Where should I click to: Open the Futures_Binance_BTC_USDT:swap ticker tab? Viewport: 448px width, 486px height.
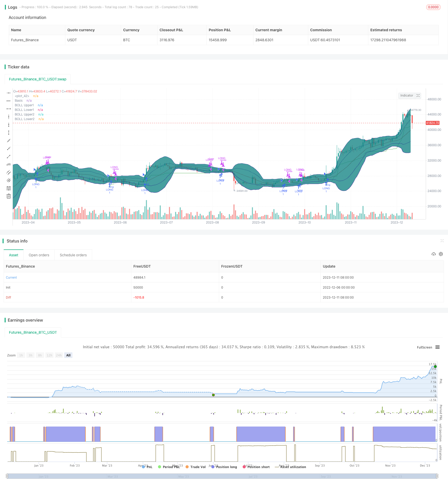pyautogui.click(x=38, y=79)
